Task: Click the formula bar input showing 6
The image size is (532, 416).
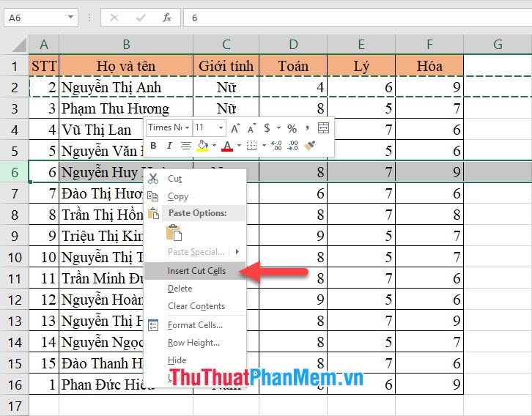Action: tap(358, 18)
